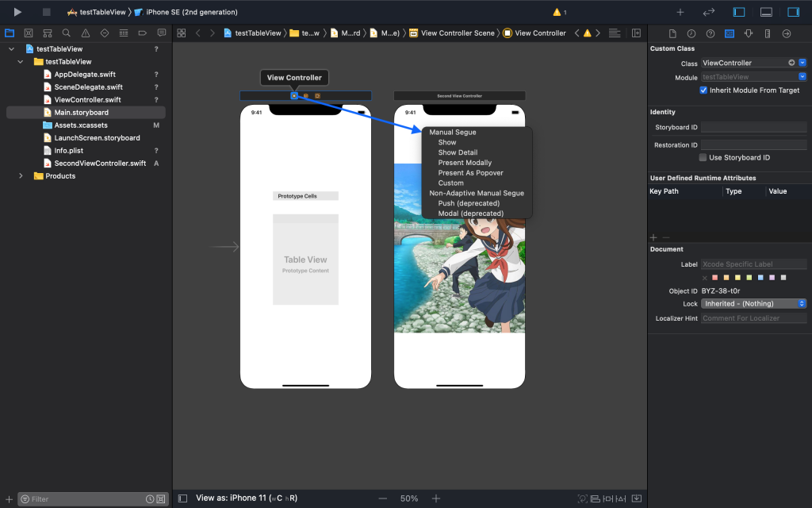The image size is (812, 508).
Task: Click the Storyboard ID input field
Action: 753,127
